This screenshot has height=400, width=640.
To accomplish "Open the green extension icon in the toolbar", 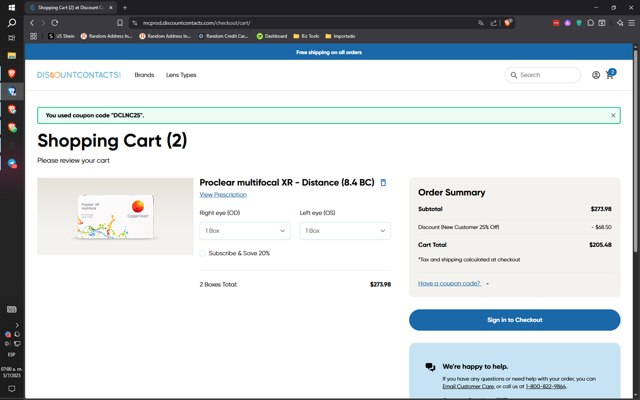I will point(579,23).
